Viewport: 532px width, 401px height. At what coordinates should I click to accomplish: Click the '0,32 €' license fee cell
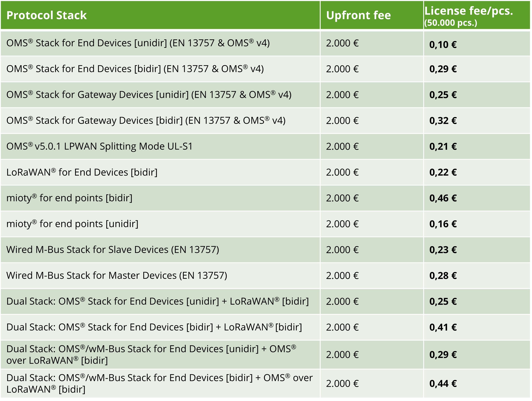(443, 121)
